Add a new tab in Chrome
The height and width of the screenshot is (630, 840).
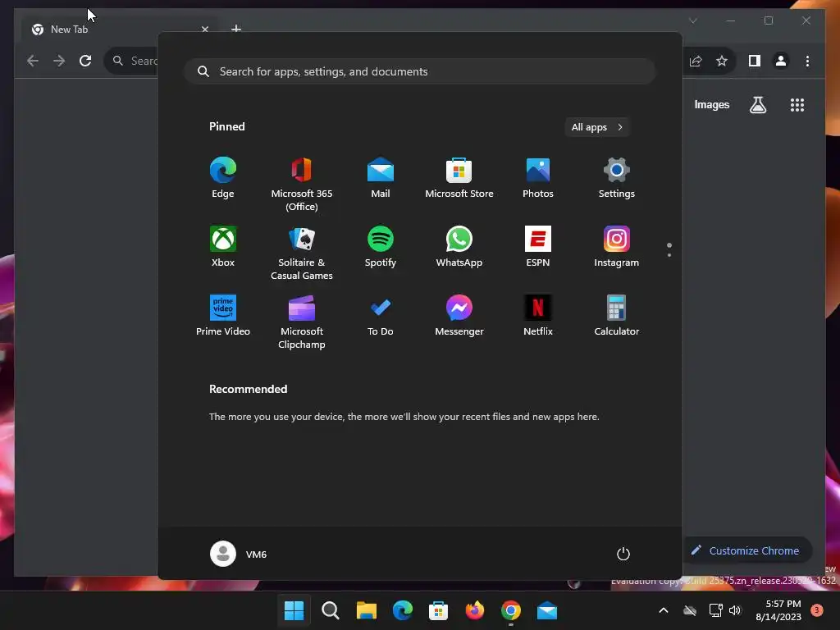click(236, 29)
